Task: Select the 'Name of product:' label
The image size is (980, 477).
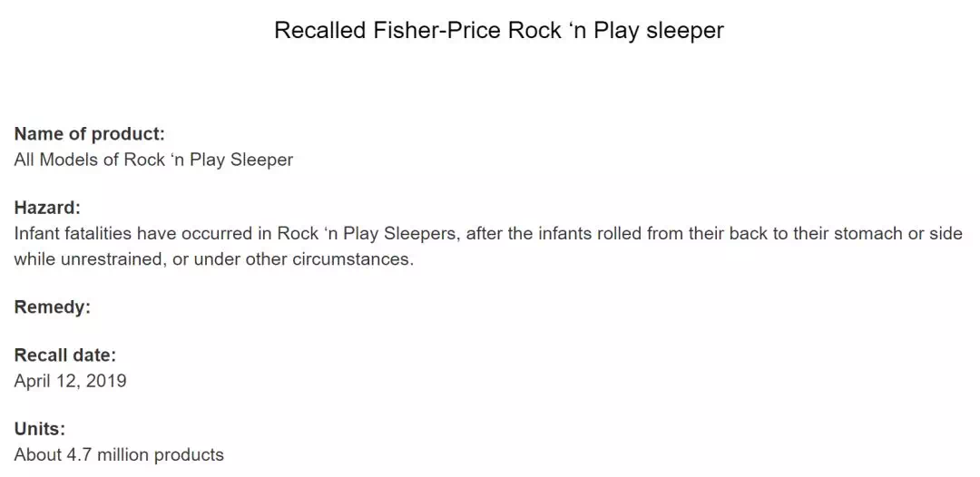Action: [x=89, y=134]
